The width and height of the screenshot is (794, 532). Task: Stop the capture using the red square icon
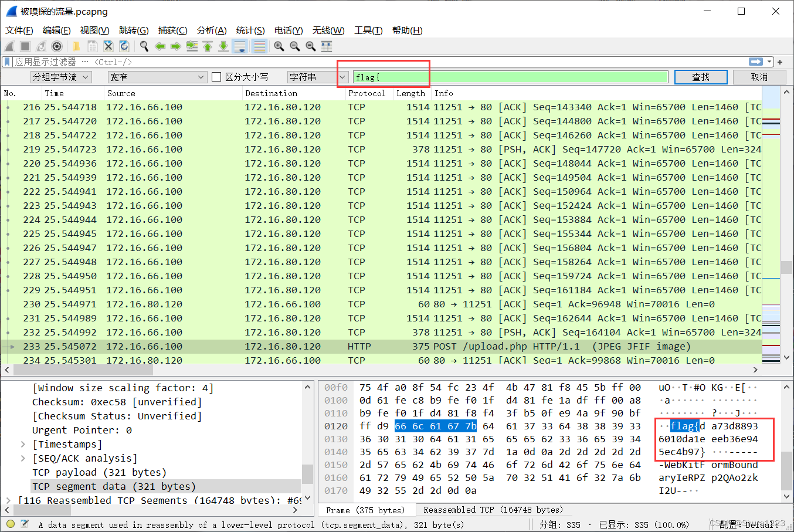pos(24,46)
